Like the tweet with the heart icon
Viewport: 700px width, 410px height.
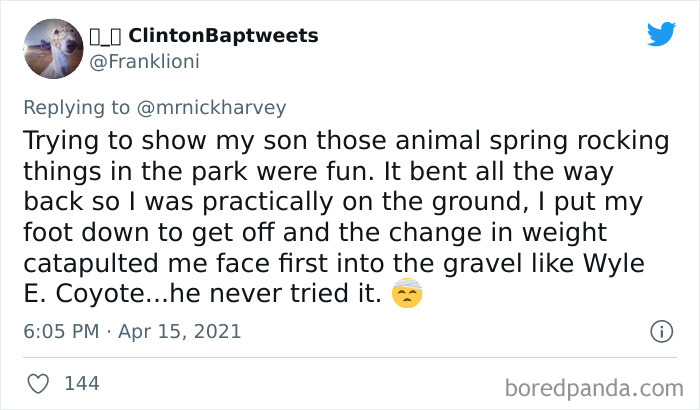(x=38, y=383)
